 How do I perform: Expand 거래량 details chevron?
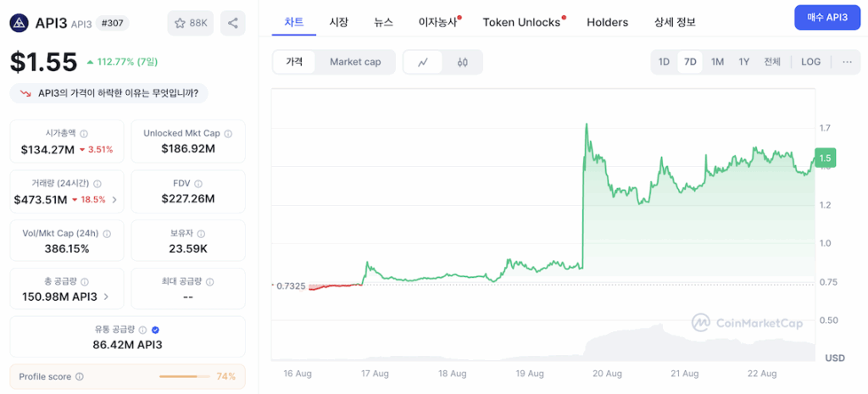[x=114, y=200]
